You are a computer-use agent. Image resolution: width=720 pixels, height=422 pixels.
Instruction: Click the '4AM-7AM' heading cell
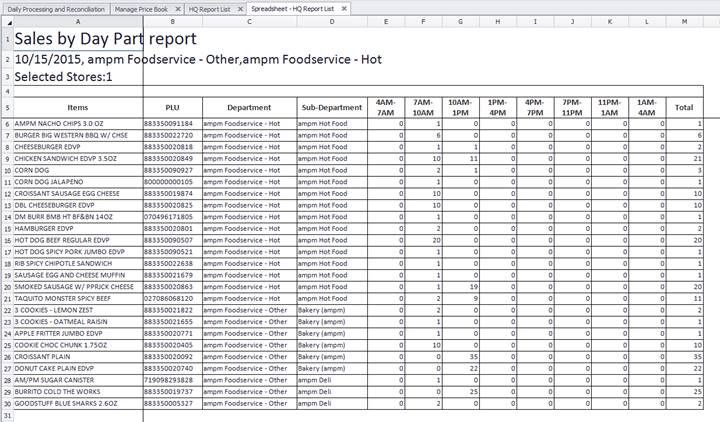[386, 107]
